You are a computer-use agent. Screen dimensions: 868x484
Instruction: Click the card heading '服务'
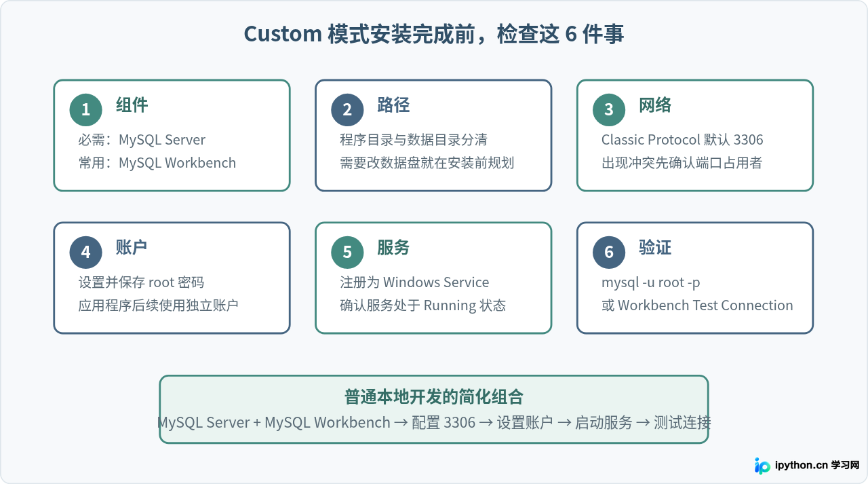click(393, 247)
